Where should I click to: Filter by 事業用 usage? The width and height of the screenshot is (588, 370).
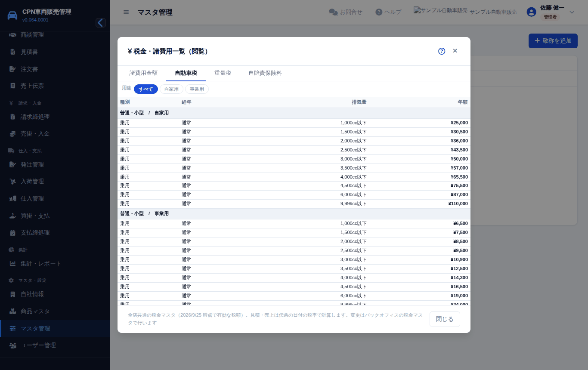(x=197, y=89)
